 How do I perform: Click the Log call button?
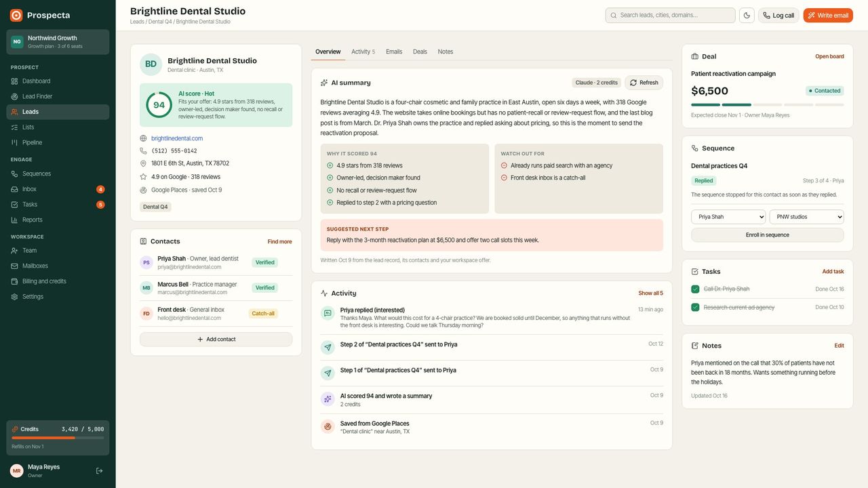(778, 16)
